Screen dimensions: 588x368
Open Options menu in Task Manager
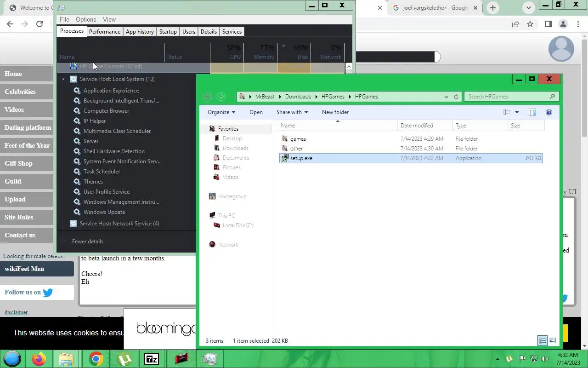tap(86, 19)
